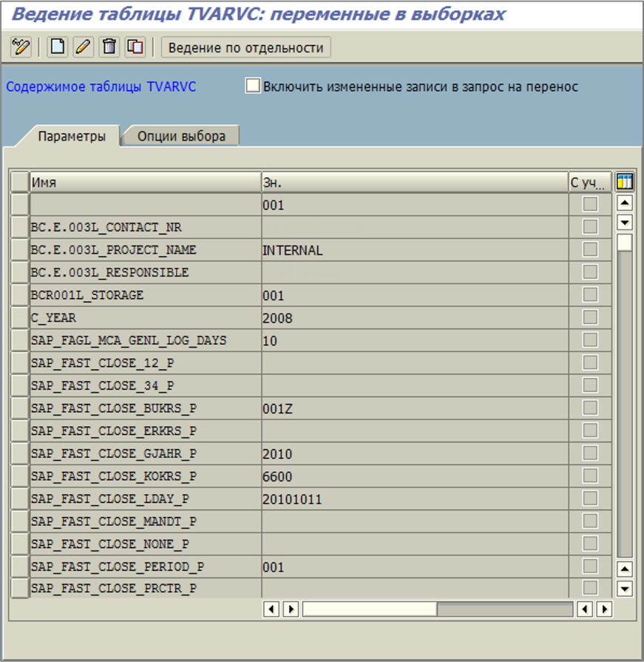Image resolution: width=644 pixels, height=662 pixels.
Task: Toggle checkbox in SAP_FAST_CLOSE_NONE_P row
Action: pos(590,544)
